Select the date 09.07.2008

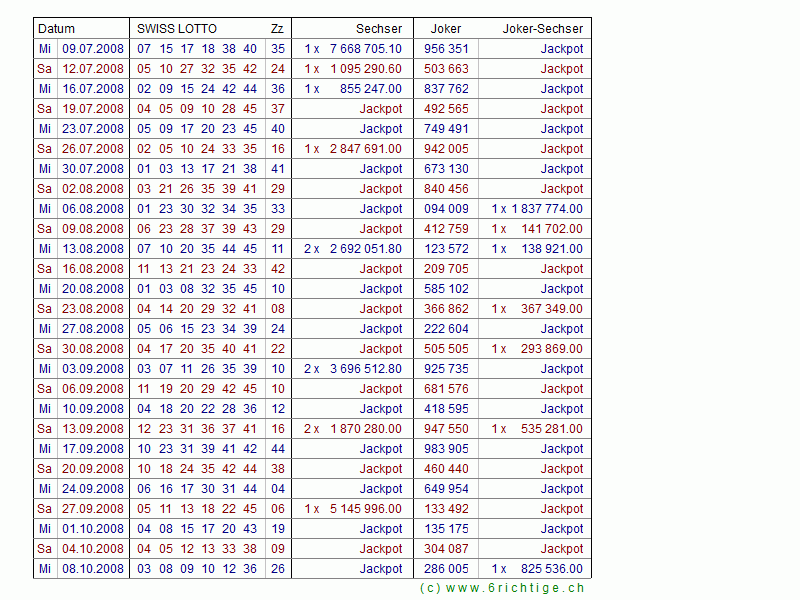click(x=93, y=49)
